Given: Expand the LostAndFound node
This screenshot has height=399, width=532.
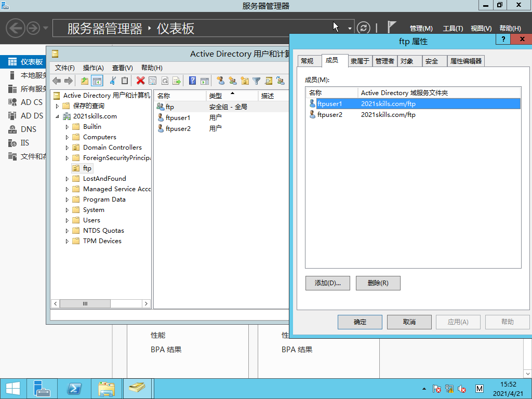Looking at the screenshot, I should 67,179.
